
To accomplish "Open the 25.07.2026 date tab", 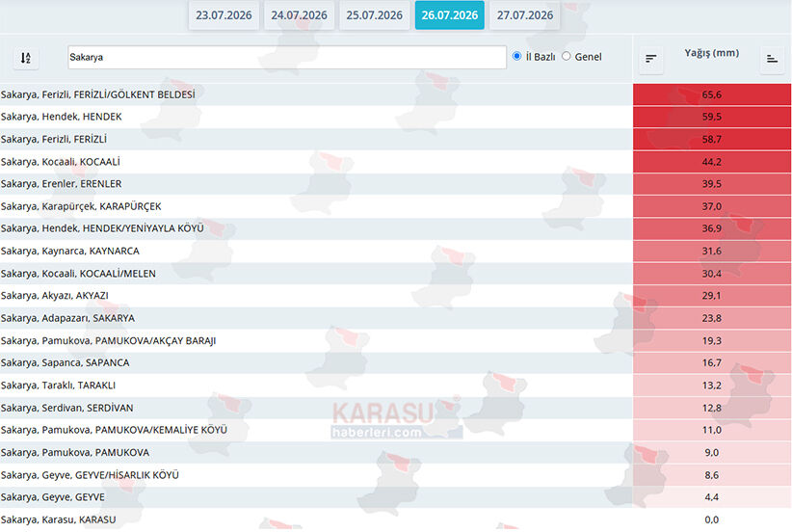I will (374, 15).
